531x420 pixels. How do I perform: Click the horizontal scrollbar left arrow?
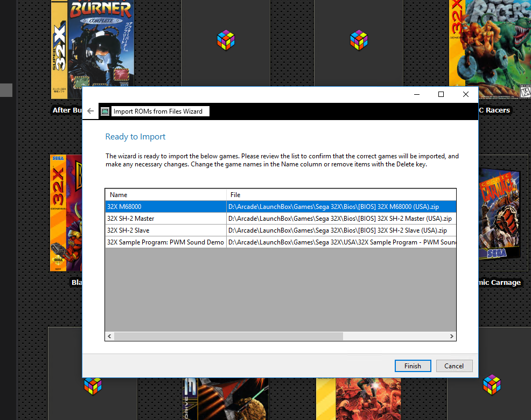coord(109,337)
